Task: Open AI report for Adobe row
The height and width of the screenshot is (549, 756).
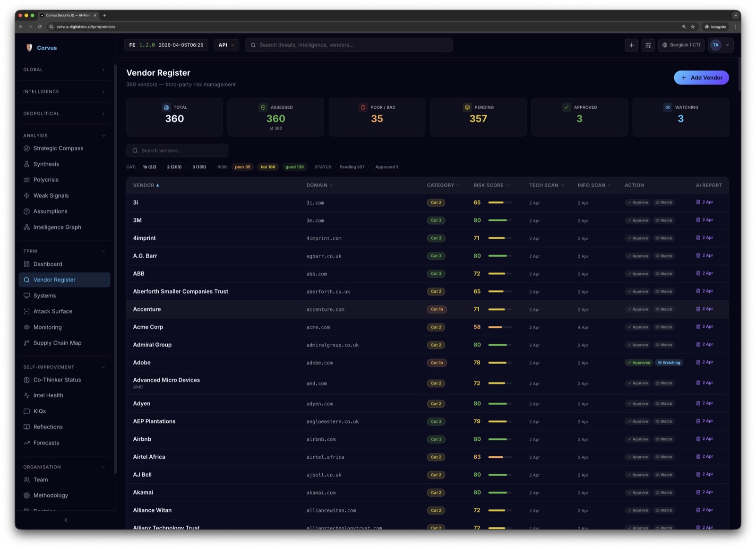Action: click(x=704, y=362)
